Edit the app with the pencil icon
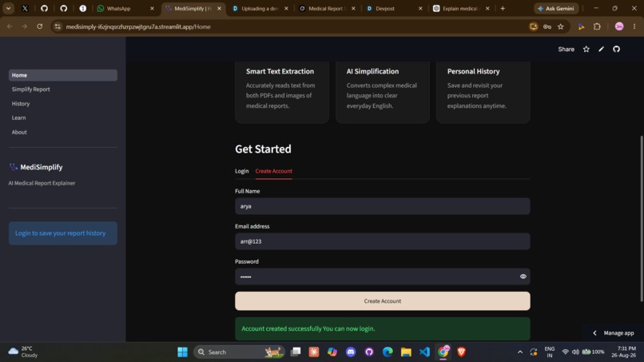The height and width of the screenshot is (362, 644). tap(602, 49)
